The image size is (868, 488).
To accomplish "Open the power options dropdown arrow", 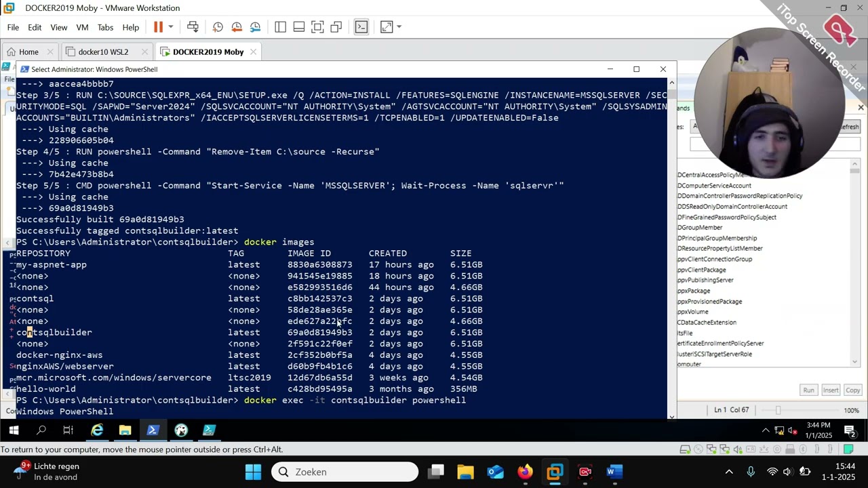I will (170, 27).
